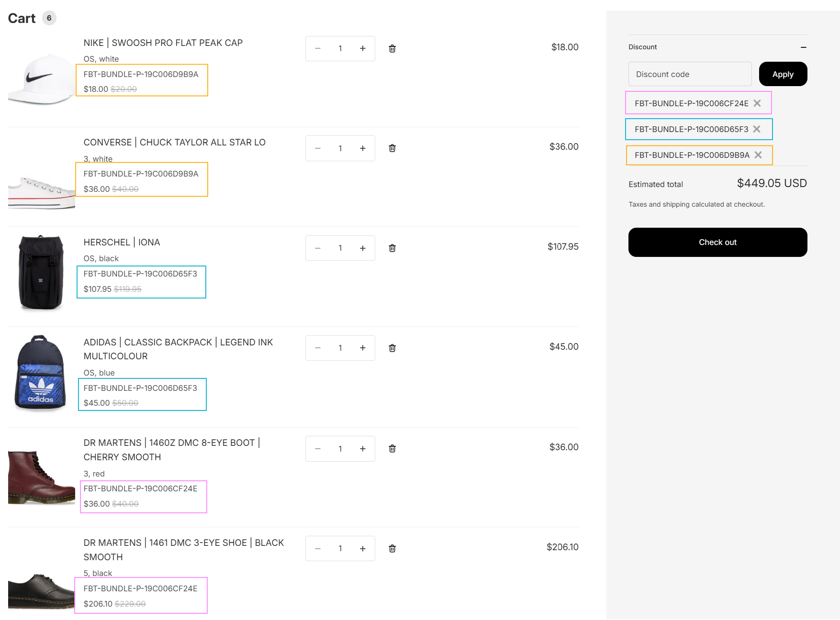The image size is (840, 620).
Task: Click the 'OS, black' variant text
Action: click(101, 258)
